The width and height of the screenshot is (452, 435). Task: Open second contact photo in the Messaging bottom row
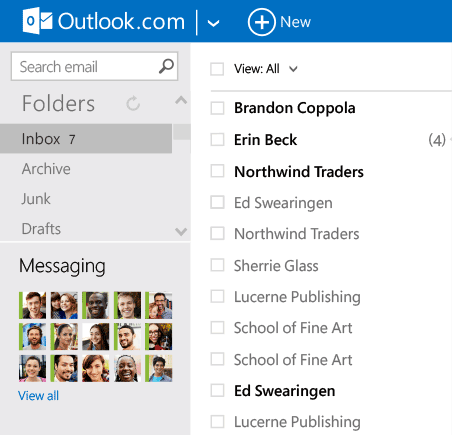[x=64, y=368]
